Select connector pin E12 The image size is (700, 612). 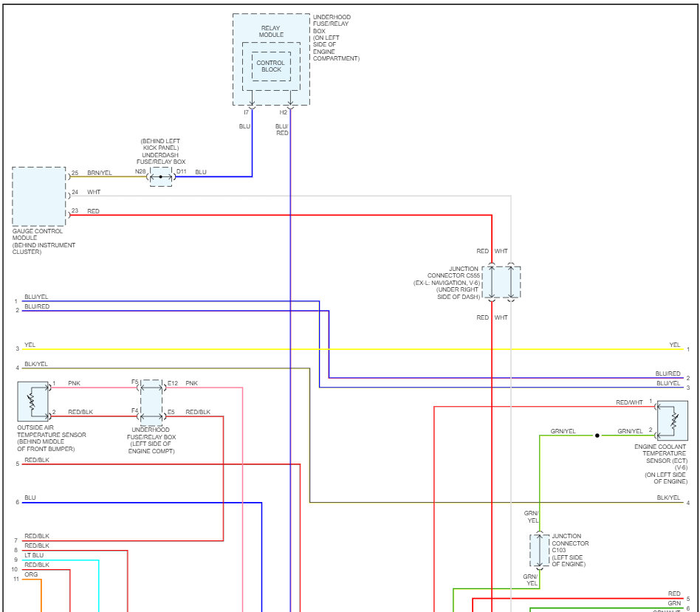[x=173, y=383]
